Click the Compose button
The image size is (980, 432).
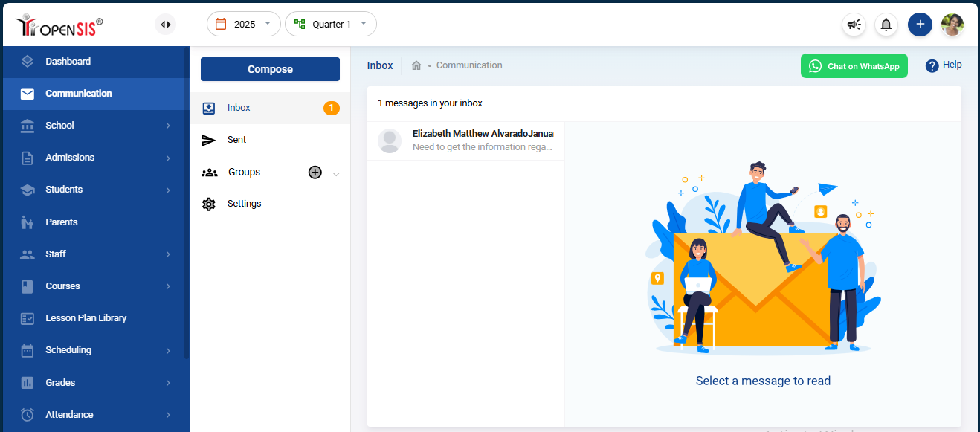(x=269, y=68)
